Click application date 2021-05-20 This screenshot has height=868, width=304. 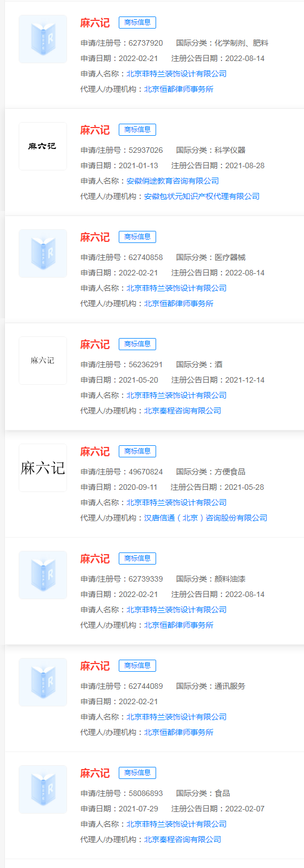click(139, 380)
